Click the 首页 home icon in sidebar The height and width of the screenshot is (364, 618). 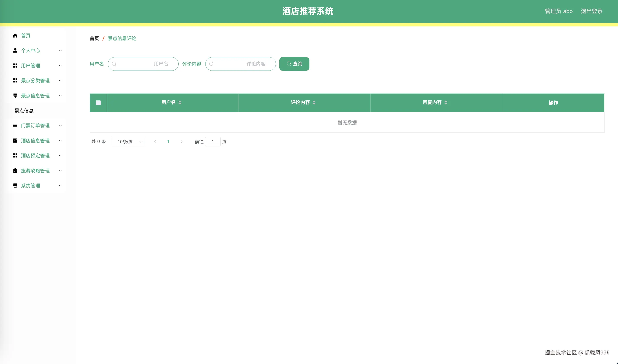[15, 36]
